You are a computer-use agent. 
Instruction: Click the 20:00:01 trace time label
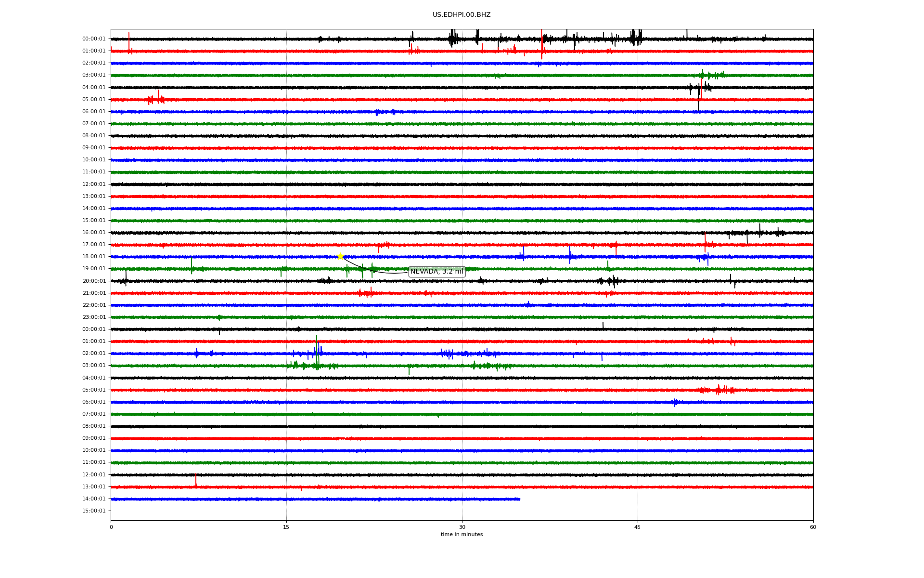point(94,281)
